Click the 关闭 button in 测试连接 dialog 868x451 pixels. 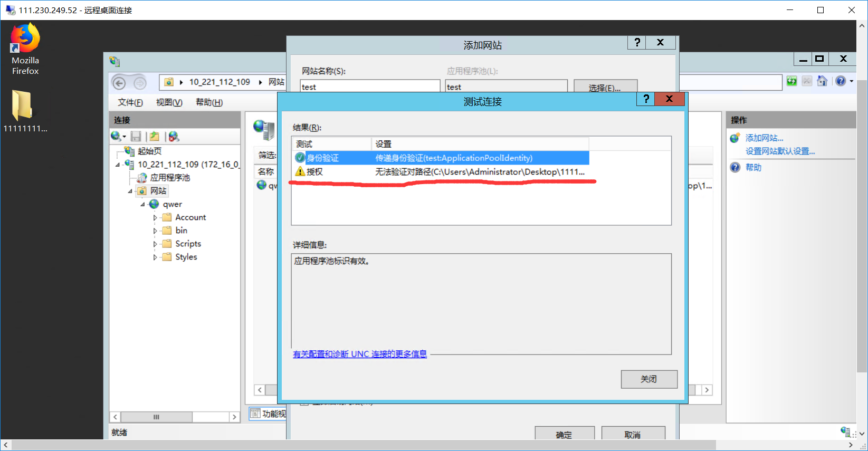(649, 379)
